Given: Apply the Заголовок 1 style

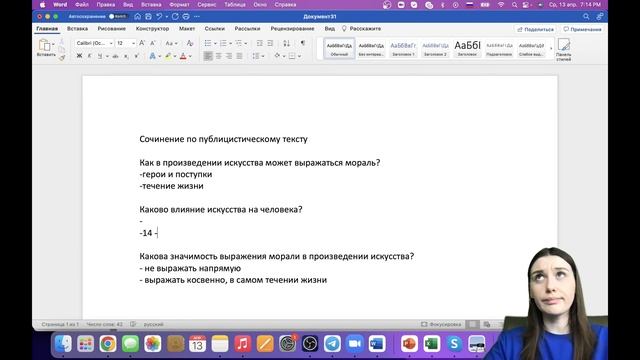Looking at the screenshot, I should (403, 49).
